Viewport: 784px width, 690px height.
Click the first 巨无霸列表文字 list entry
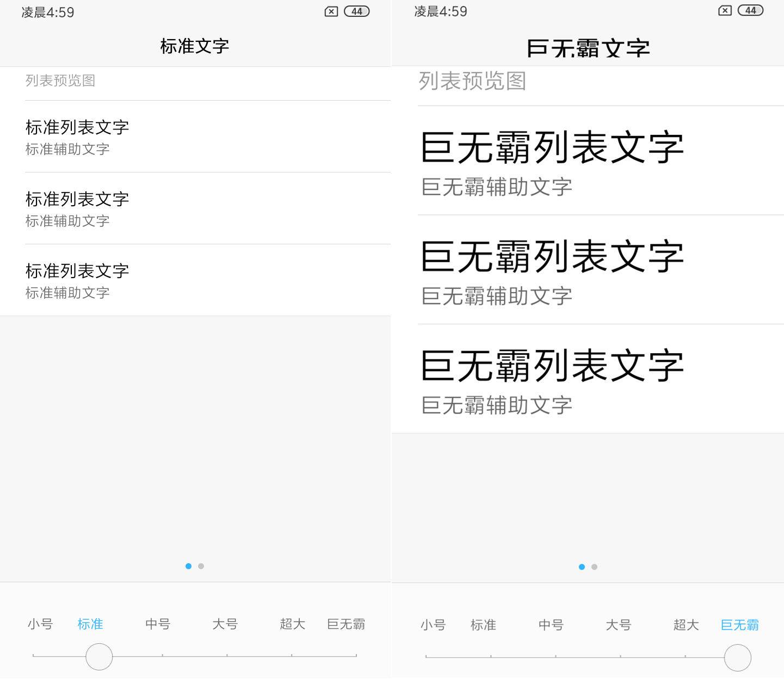tap(553, 146)
